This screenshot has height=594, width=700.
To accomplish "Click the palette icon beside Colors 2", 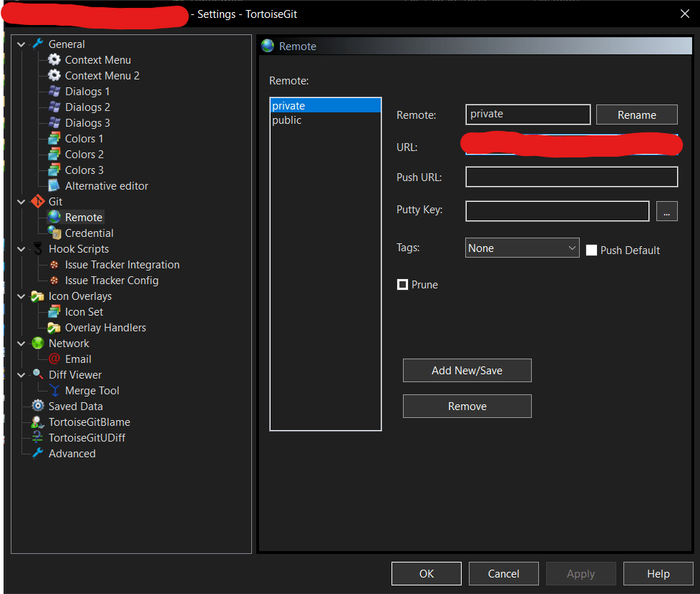I will (54, 154).
